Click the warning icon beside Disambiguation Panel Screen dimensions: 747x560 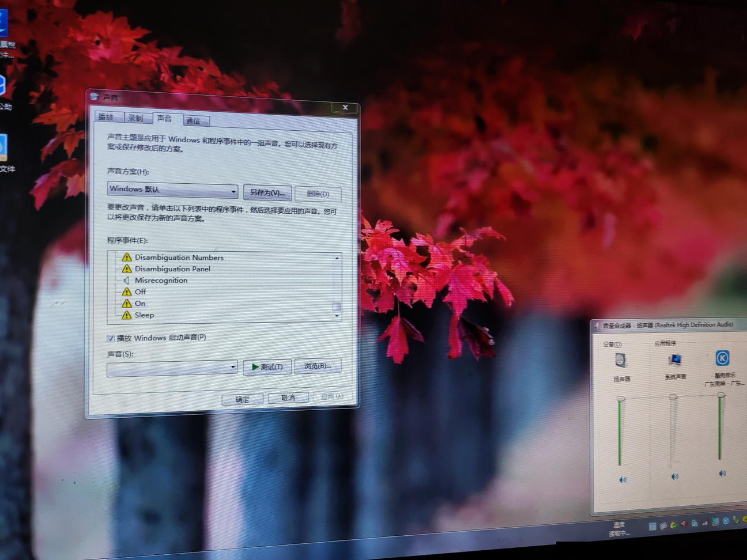[x=127, y=269]
